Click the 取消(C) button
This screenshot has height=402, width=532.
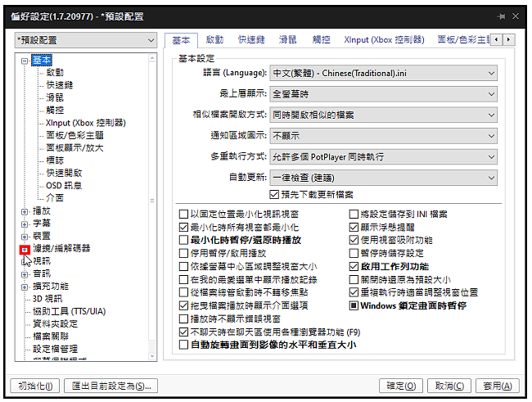coord(449,386)
